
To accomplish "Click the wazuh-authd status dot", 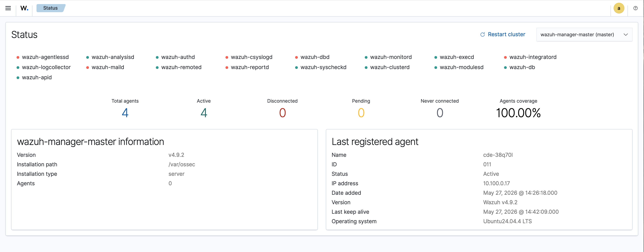I will pos(157,58).
